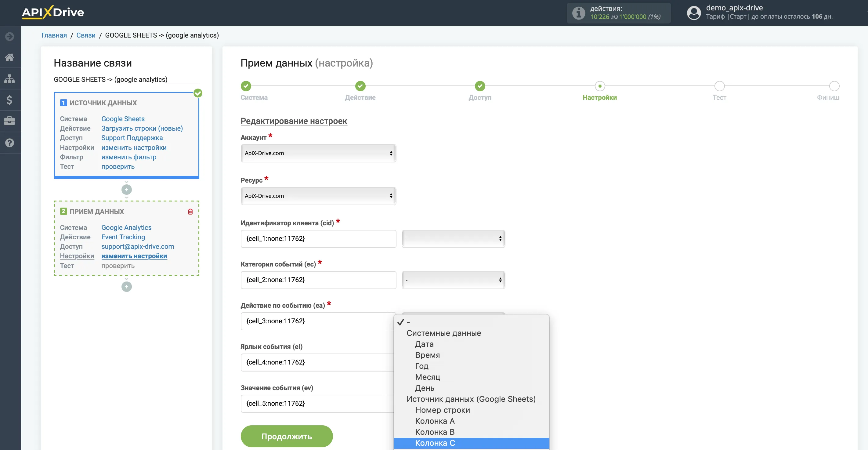
Task: Open Аккаунт dropdown
Action: pos(318,153)
